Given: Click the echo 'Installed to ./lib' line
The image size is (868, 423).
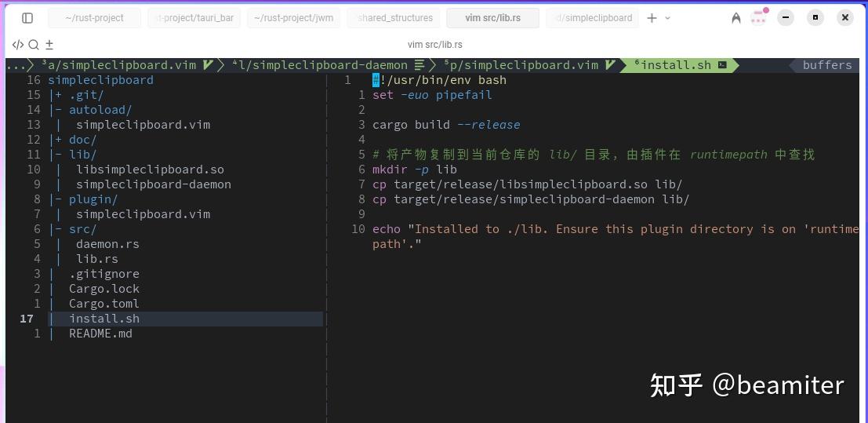Looking at the screenshot, I should click(616, 237).
